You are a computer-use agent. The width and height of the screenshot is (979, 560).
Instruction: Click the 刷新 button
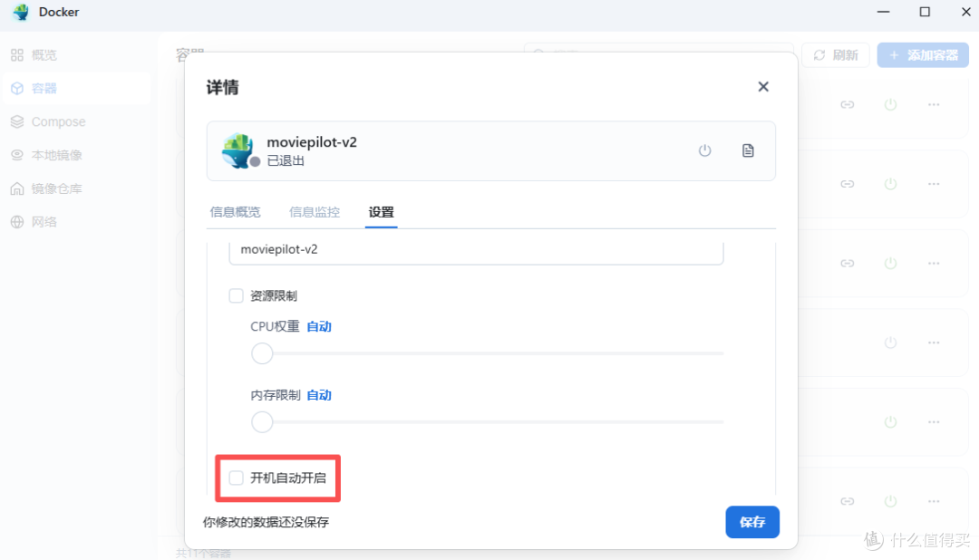[836, 55]
